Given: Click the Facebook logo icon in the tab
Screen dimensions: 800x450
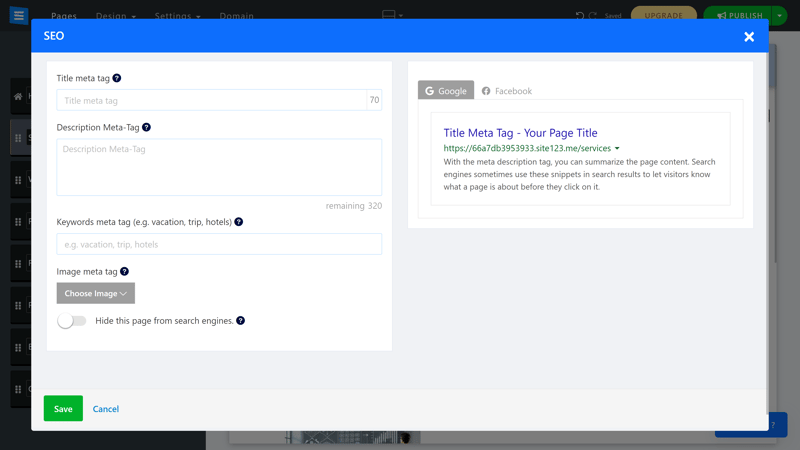Looking at the screenshot, I should 486,91.
